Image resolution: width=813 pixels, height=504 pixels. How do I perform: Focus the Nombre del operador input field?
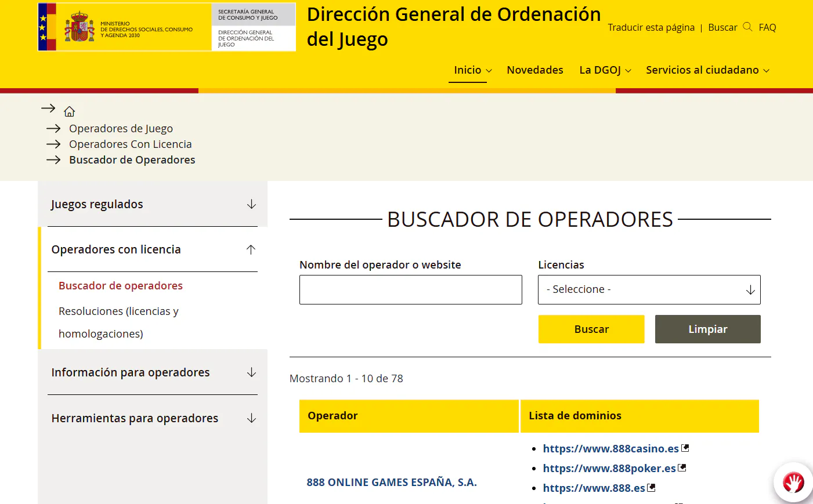(x=411, y=289)
